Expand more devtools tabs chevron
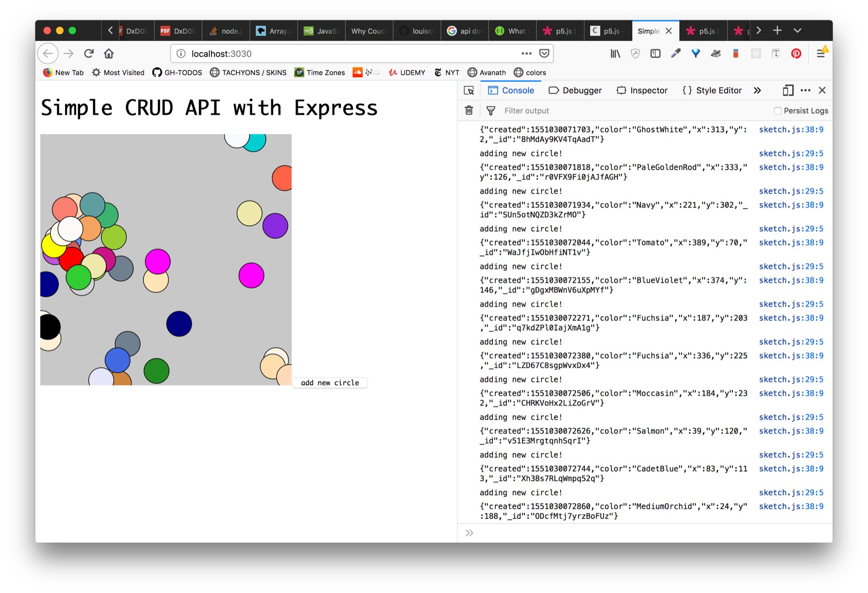Viewport: 868px width, 593px height. coord(757,90)
